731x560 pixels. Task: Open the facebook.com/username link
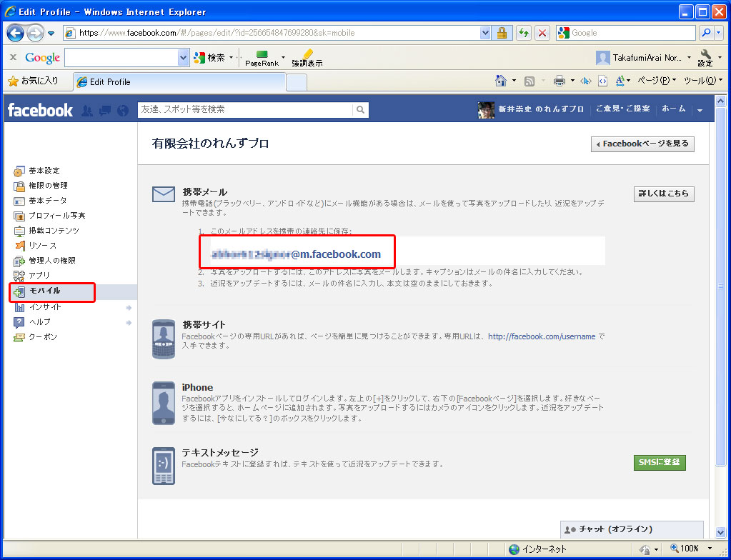(542, 336)
